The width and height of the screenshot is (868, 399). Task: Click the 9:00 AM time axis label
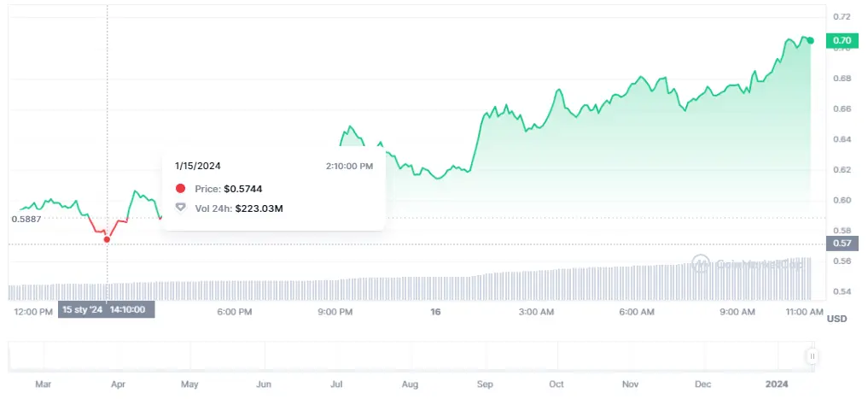[737, 312]
